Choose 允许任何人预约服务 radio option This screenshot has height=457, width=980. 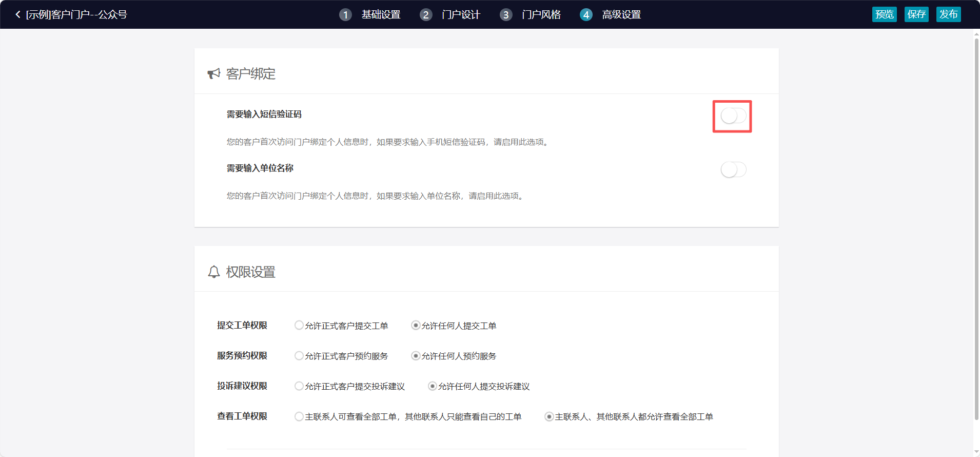pos(416,355)
